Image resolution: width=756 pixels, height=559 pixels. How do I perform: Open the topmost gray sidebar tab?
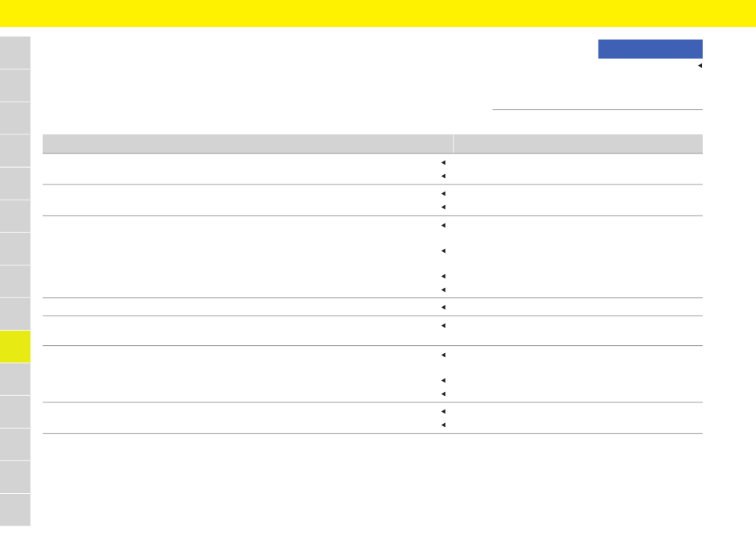(15, 52)
